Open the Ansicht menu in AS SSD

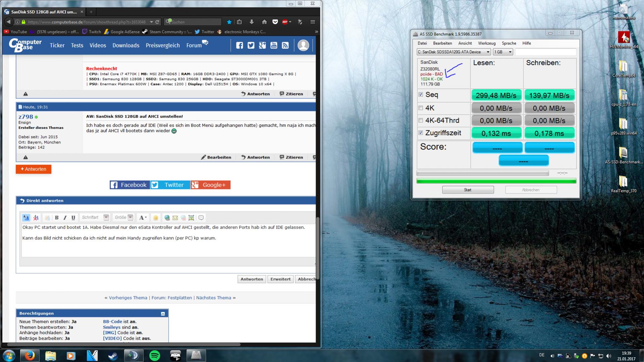465,43
